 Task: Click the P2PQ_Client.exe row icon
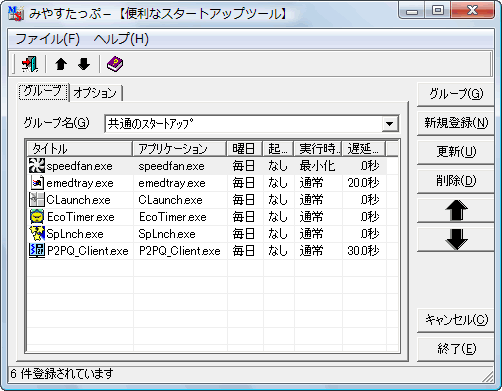click(x=37, y=251)
